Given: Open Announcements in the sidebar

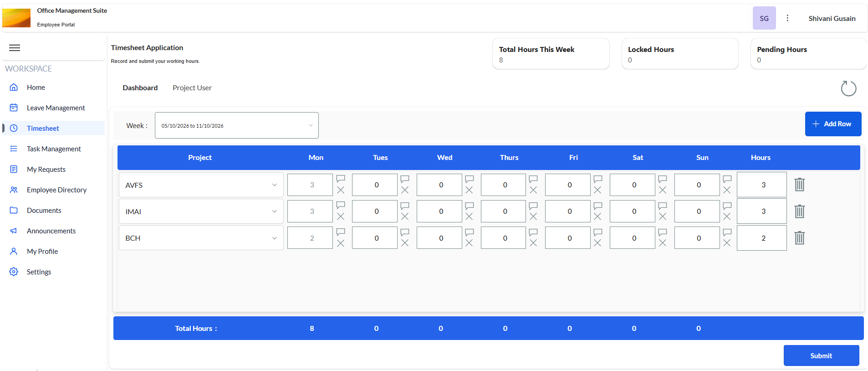Looking at the screenshot, I should coord(54,231).
